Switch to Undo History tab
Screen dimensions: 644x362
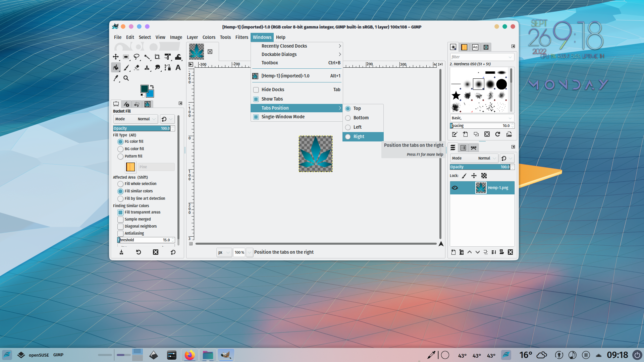pos(137,104)
